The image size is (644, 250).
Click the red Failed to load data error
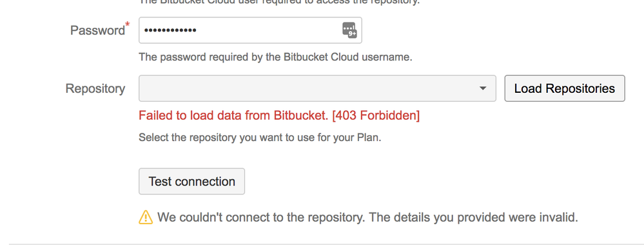(x=279, y=116)
